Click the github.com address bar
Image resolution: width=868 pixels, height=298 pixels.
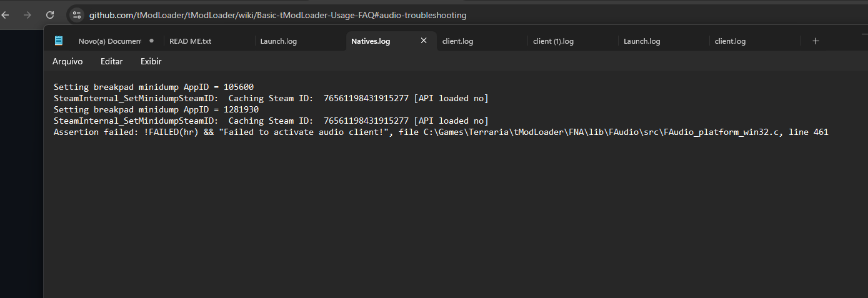(277, 15)
